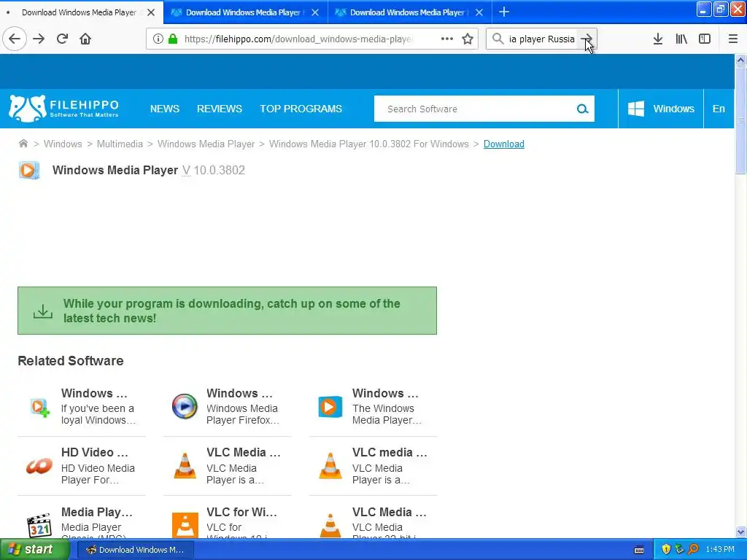The width and height of the screenshot is (747, 560).
Task: Reload the current page
Action: tap(62, 39)
